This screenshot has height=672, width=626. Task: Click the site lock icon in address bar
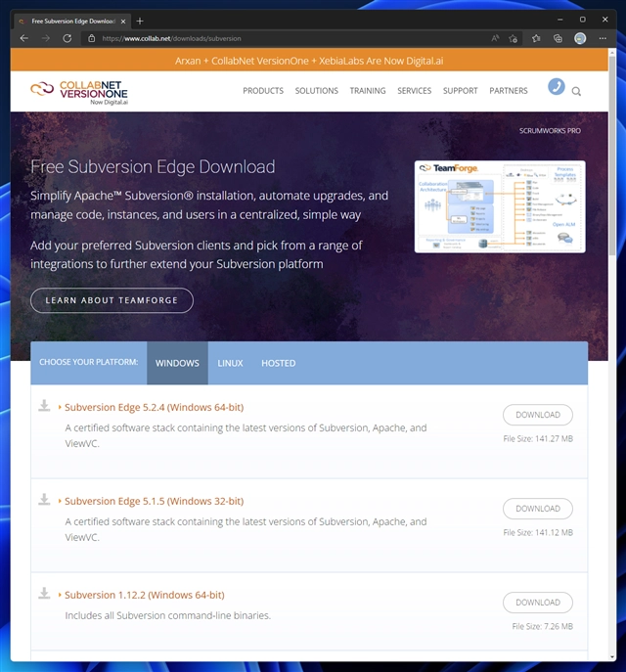(91, 38)
